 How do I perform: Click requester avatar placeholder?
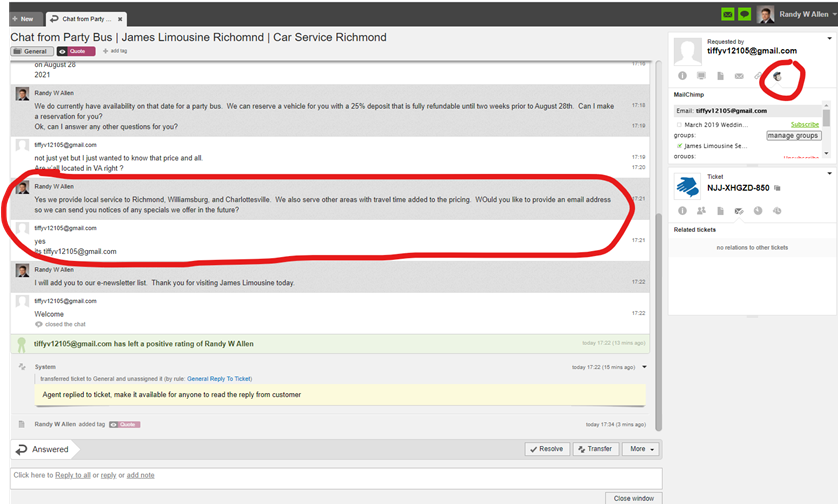click(x=687, y=51)
